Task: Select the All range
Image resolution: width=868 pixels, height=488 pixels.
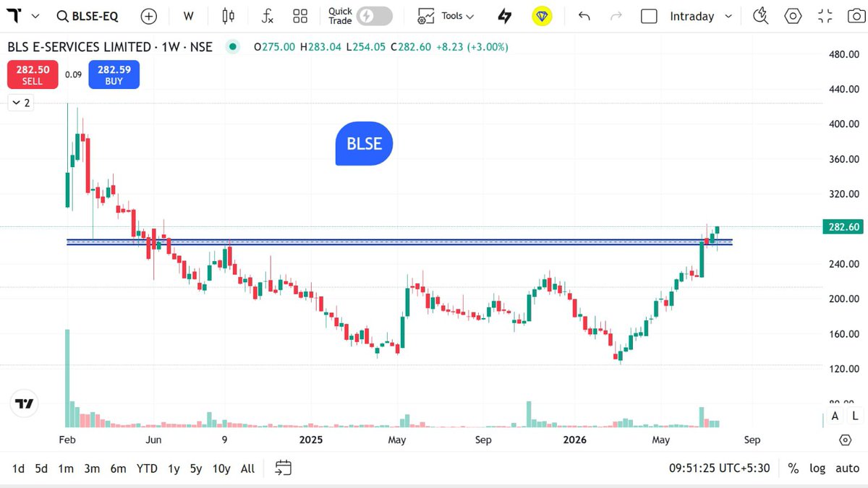Action: tap(247, 468)
